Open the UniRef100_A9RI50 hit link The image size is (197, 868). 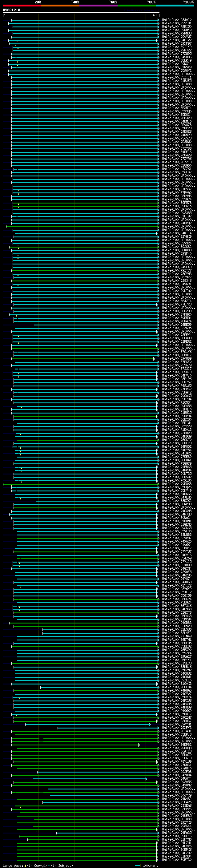tap(176, 26)
